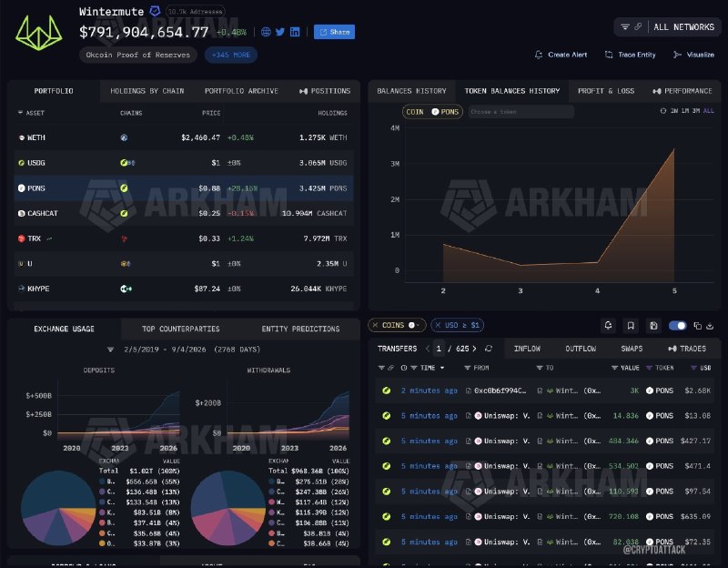This screenshot has width=728, height=568.
Task: Sort by Time using the dropdown arrow
Action: point(442,368)
